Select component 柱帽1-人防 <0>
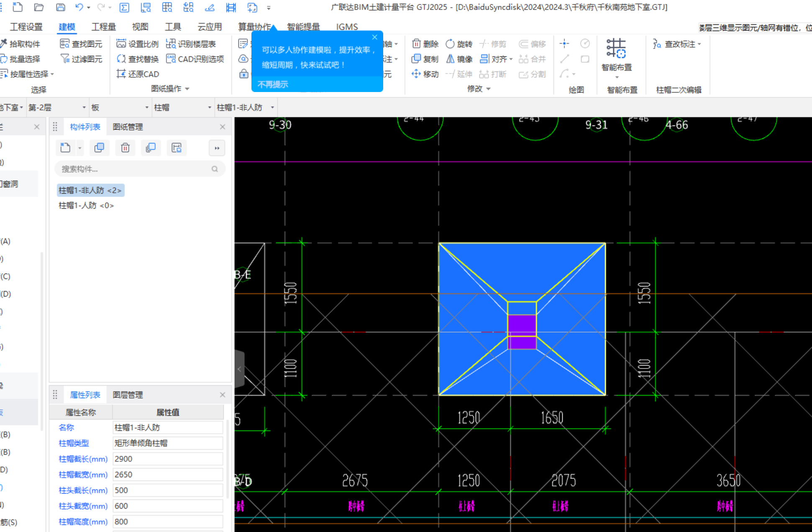Screen dimensions: 812x532 coord(86,205)
